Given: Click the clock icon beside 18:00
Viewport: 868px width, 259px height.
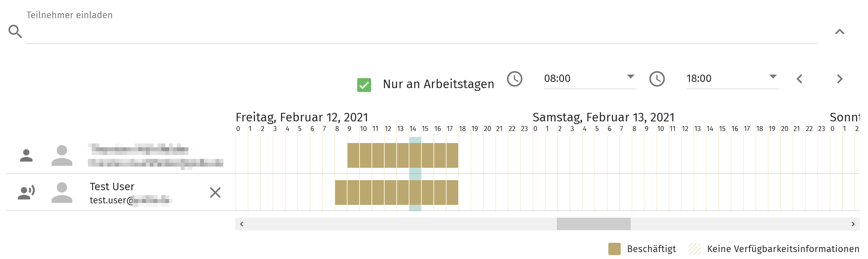Looking at the screenshot, I should tap(657, 79).
